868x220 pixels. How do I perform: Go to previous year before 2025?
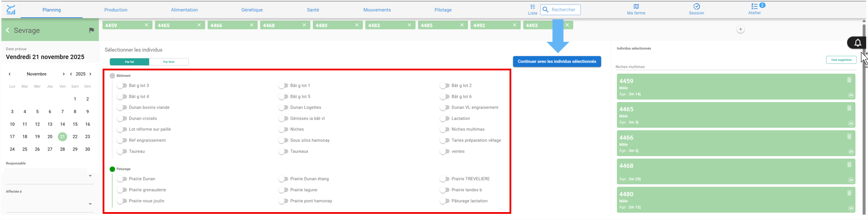pyautogui.click(x=71, y=74)
